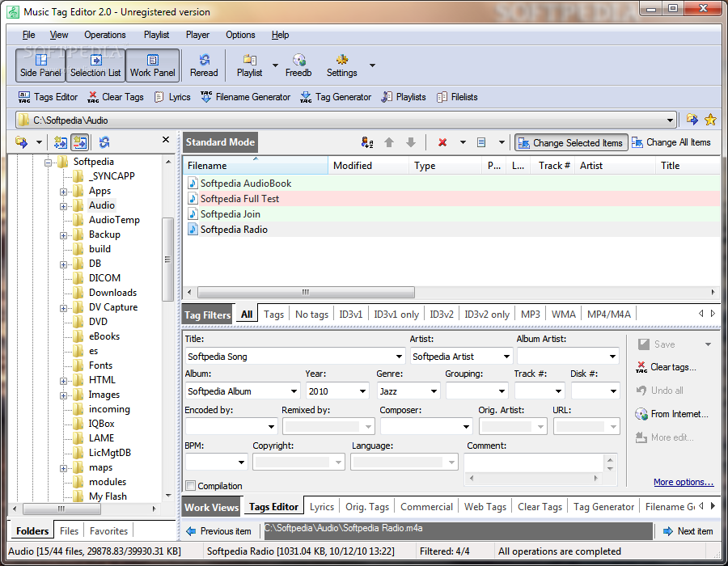728x566 pixels.
Task: Switch to the Orig. Tags work view
Action: [367, 507]
